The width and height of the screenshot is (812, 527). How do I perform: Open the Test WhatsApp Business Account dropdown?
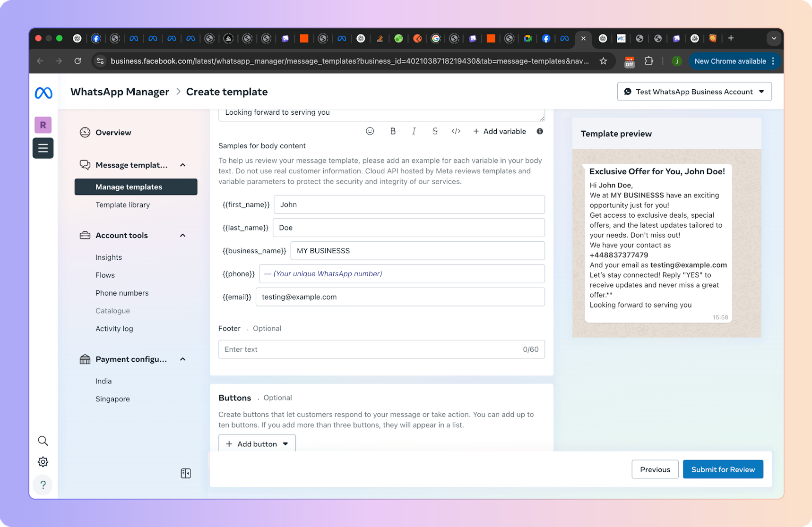[694, 92]
